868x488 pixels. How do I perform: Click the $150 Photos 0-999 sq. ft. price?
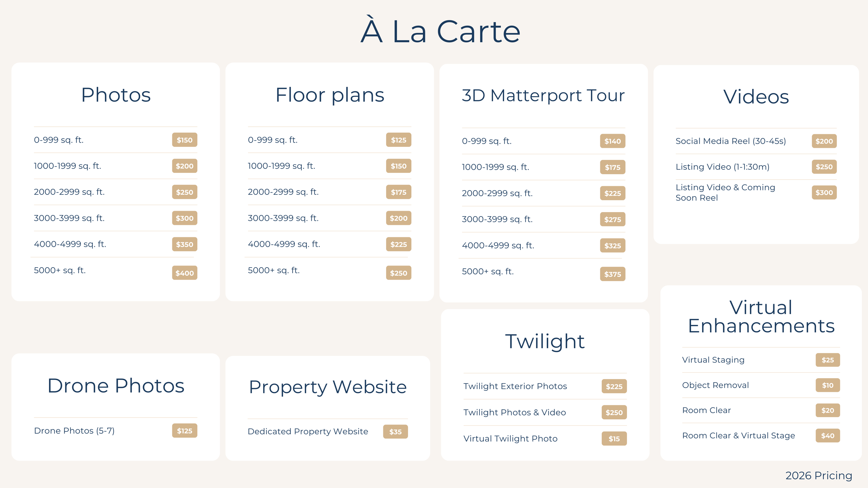pyautogui.click(x=184, y=140)
